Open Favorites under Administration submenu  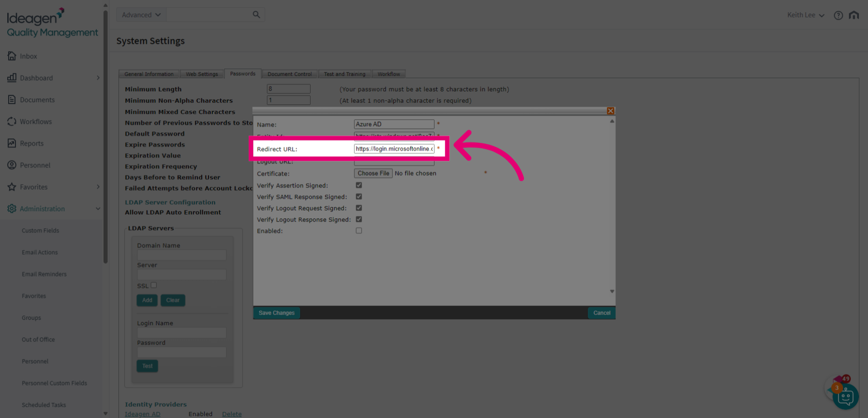pyautogui.click(x=34, y=296)
